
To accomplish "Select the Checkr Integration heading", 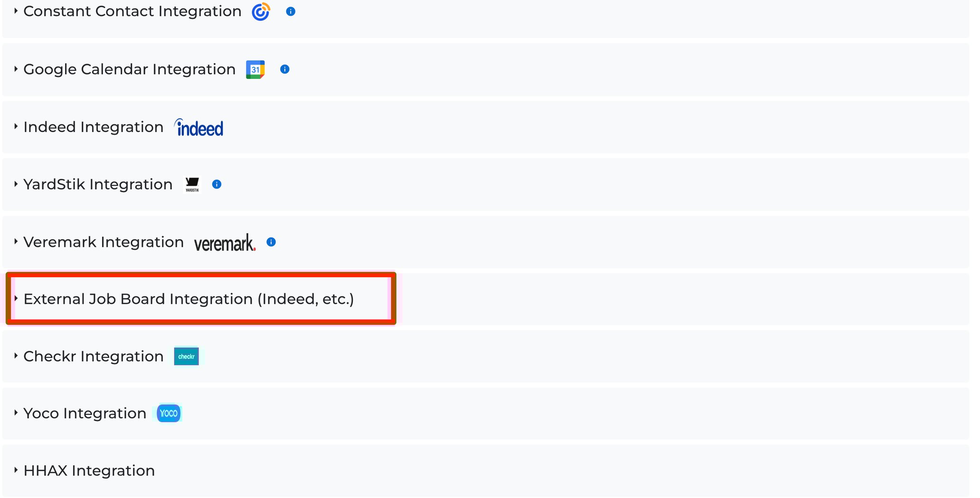I will 94,357.
